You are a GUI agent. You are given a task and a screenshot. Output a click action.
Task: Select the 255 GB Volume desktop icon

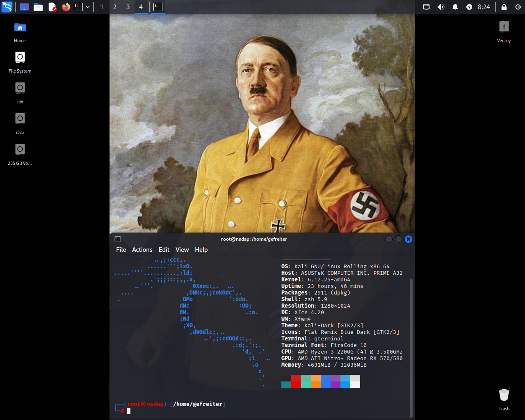click(x=20, y=155)
